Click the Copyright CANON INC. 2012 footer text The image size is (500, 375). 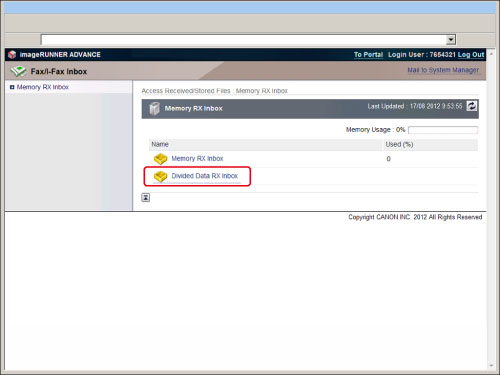[x=415, y=217]
